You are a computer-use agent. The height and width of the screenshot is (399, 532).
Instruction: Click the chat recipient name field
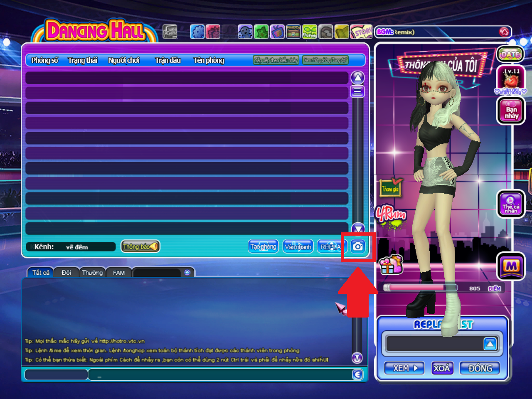click(56, 374)
